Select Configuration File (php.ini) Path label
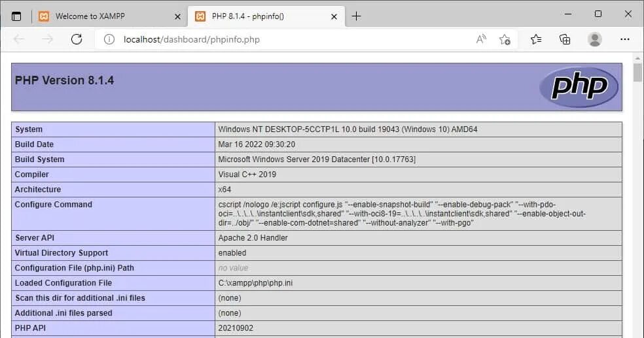The width and height of the screenshot is (644, 338). [75, 268]
